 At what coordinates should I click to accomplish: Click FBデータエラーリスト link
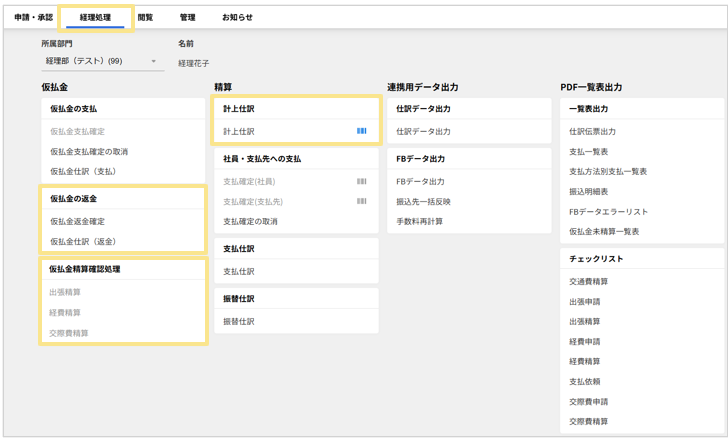click(608, 211)
